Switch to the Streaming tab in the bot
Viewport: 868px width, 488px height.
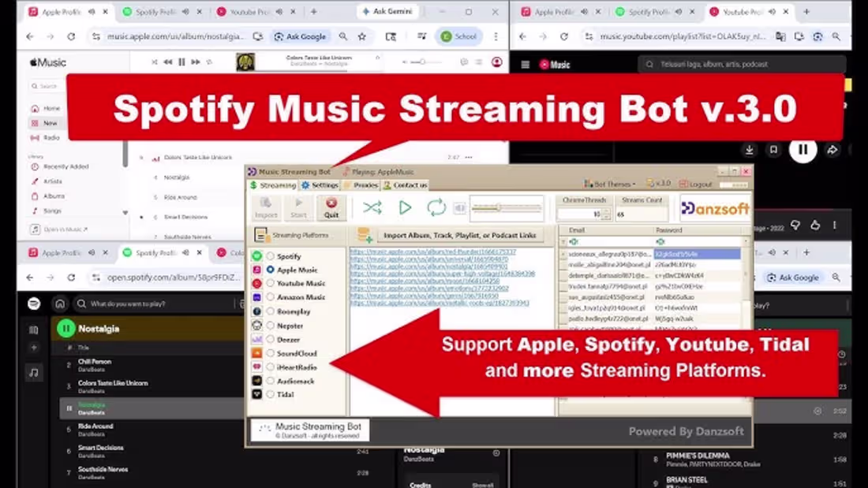click(x=273, y=184)
